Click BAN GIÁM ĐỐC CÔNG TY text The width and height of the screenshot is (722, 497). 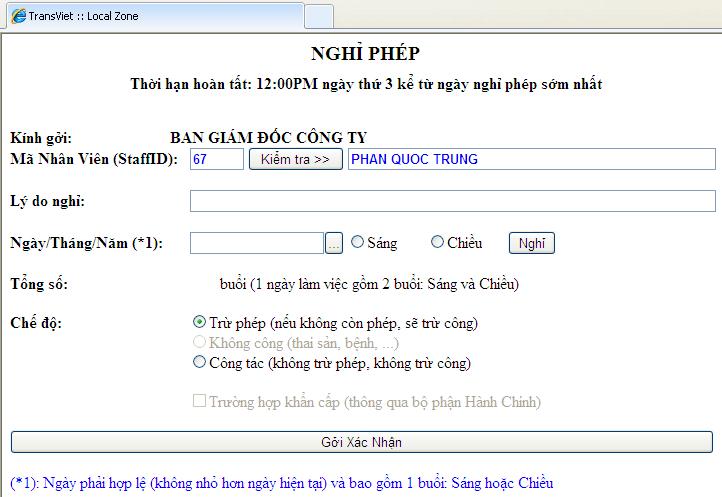(268, 138)
